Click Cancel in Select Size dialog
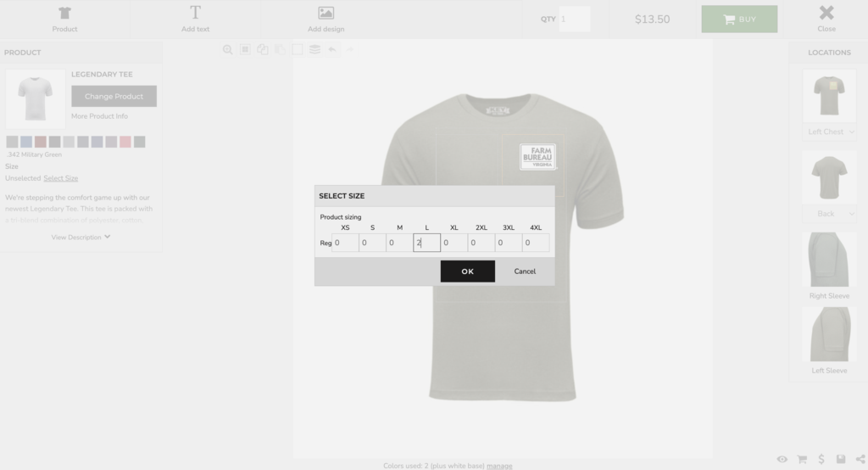868x470 pixels. 525,271
